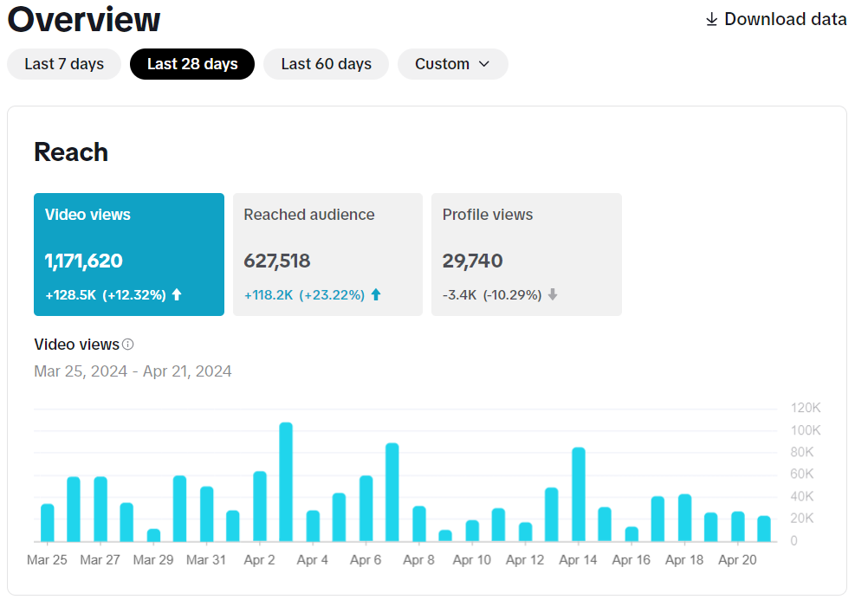Viewport: 868px width, 606px height.
Task: Click the Download data link
Action: point(785,19)
